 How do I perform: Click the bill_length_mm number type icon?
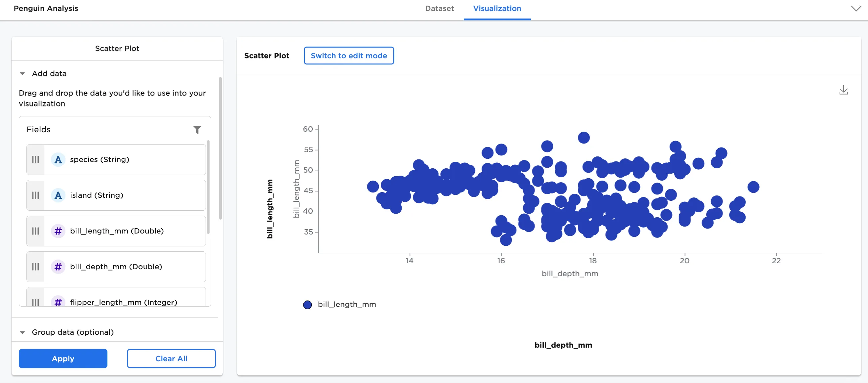pyautogui.click(x=58, y=231)
